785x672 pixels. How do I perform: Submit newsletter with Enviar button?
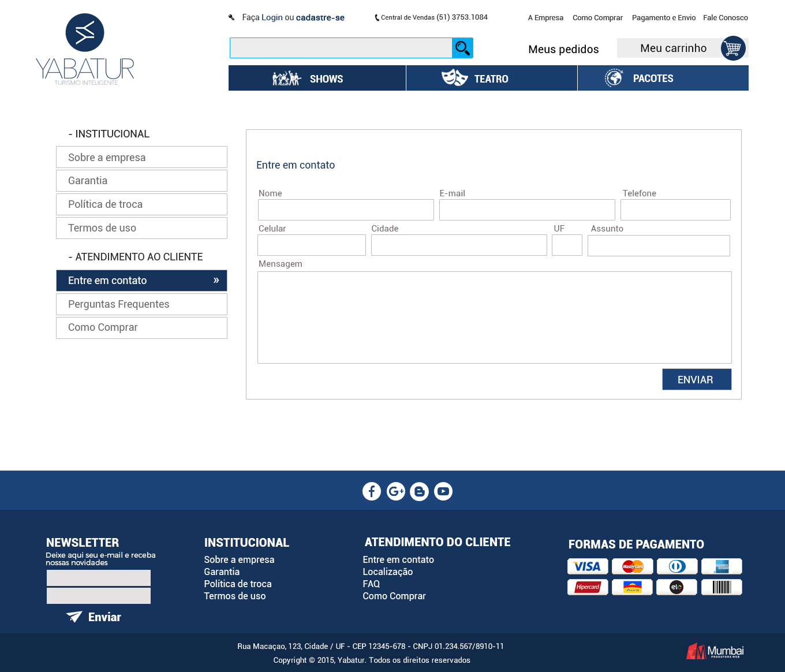[x=94, y=617]
